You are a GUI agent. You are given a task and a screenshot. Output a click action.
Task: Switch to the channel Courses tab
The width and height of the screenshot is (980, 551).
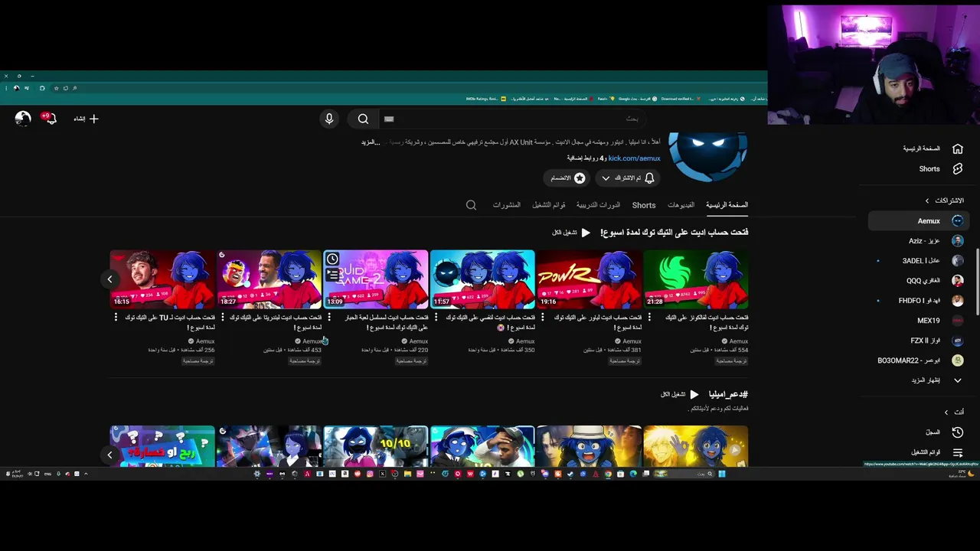click(x=598, y=205)
